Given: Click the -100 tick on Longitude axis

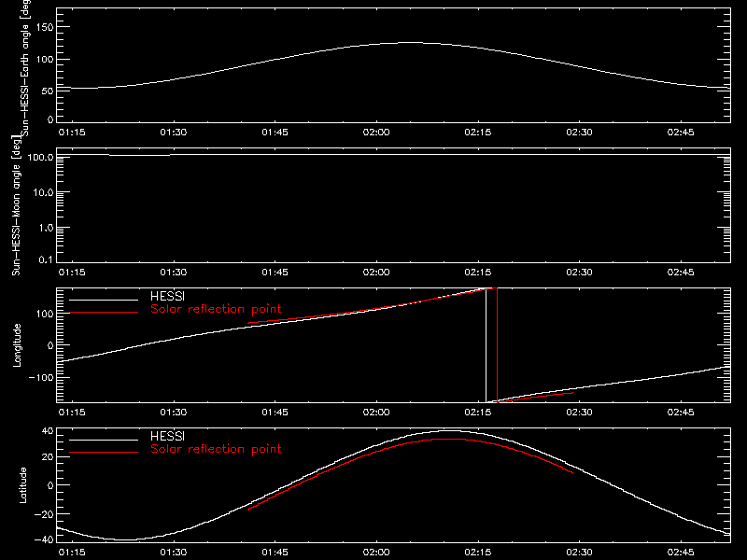Looking at the screenshot, I should [x=41, y=377].
